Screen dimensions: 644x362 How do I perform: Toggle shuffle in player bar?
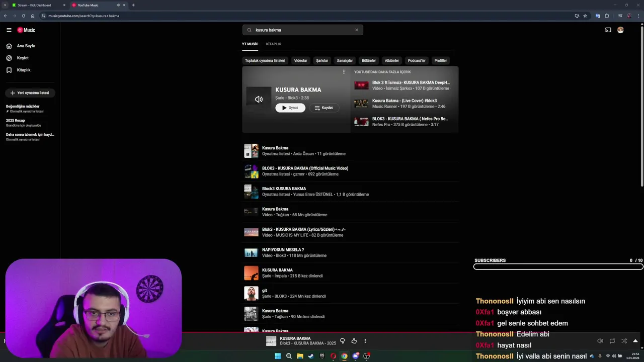[624, 341]
